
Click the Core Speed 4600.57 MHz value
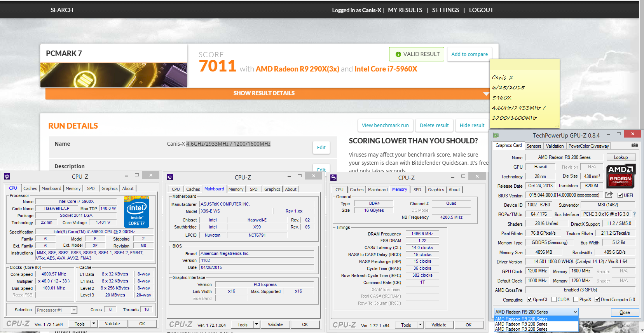tap(54, 274)
